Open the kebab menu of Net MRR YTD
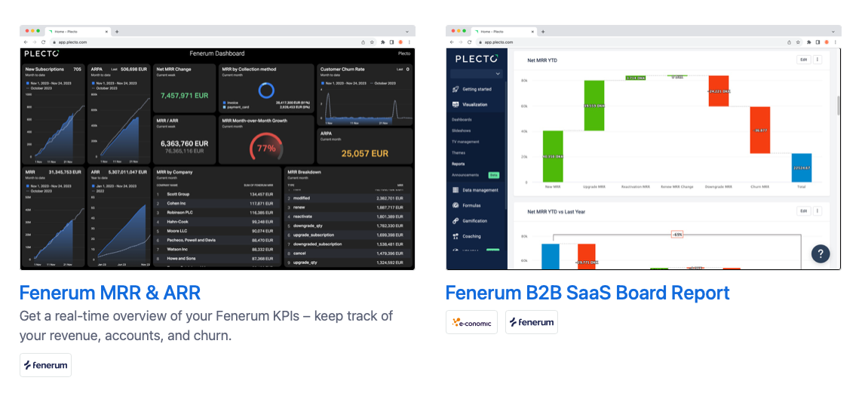This screenshot has width=868, height=396. [817, 60]
